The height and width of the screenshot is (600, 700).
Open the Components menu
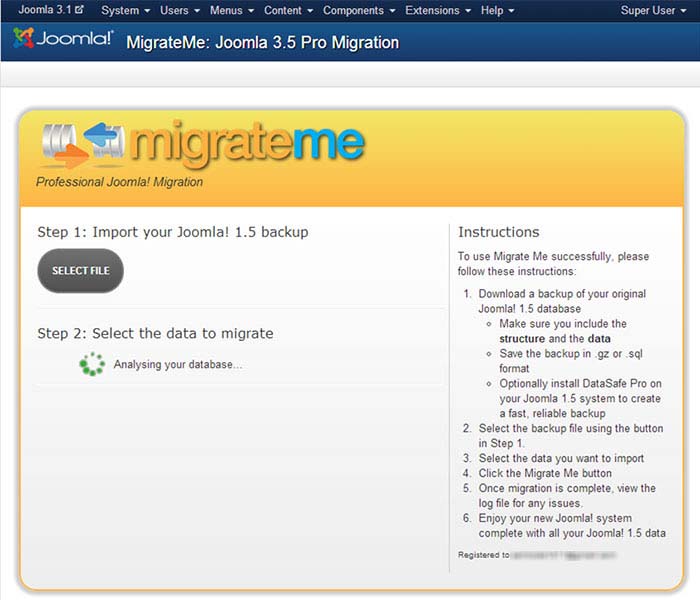tap(359, 10)
